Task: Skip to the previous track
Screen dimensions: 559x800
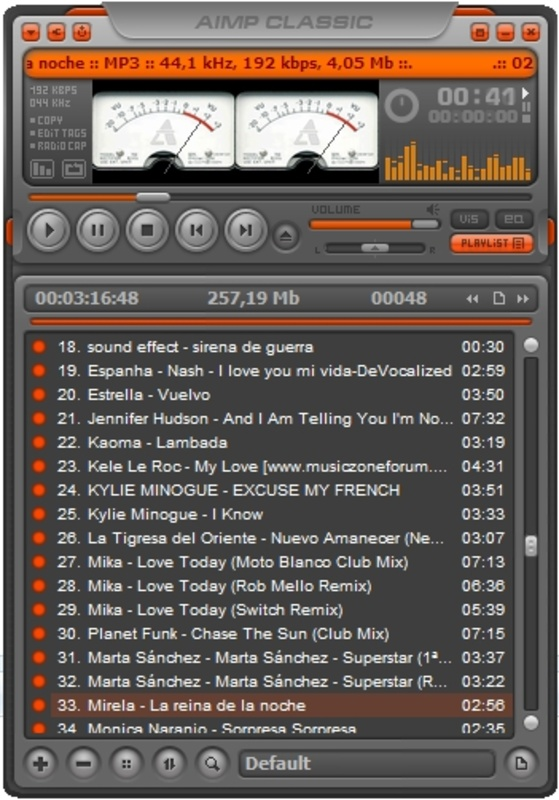Action: tap(196, 231)
